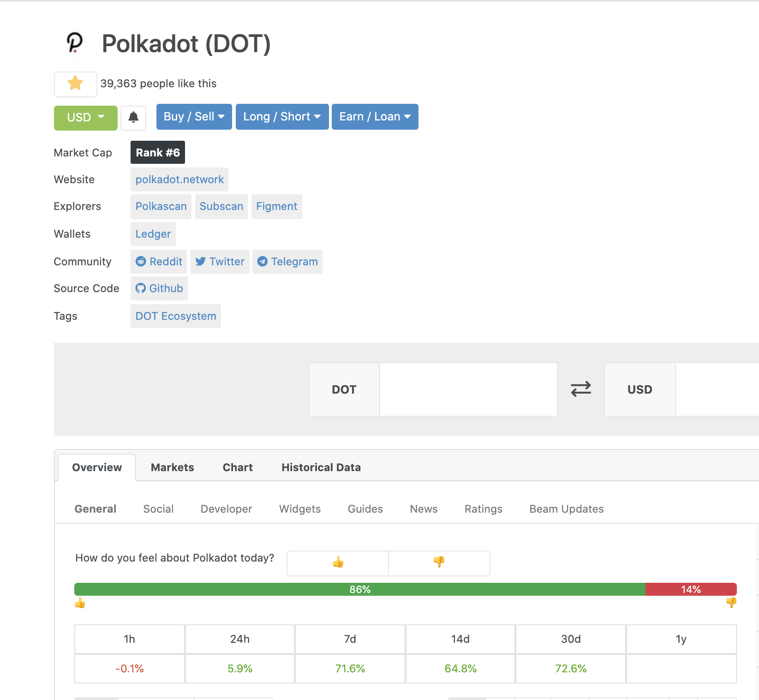Open the Reddit community link
Image resolution: width=759 pixels, height=700 pixels.
coord(159,262)
